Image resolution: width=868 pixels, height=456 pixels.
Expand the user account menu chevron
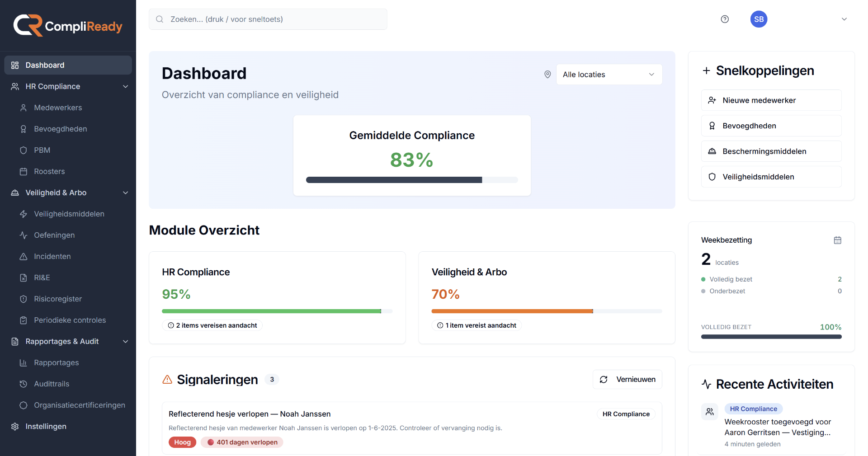pyautogui.click(x=844, y=19)
